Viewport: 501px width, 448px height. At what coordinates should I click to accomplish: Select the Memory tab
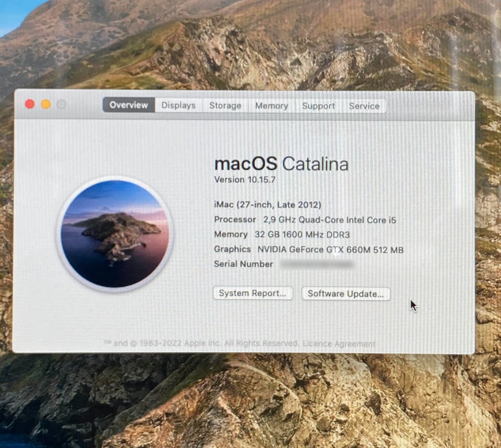point(271,106)
